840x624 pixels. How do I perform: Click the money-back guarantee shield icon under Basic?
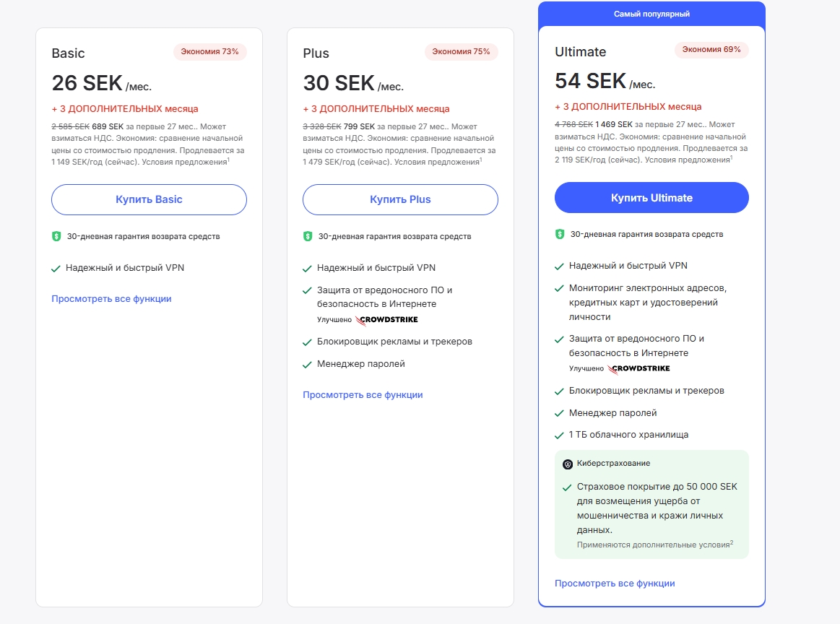coord(57,235)
